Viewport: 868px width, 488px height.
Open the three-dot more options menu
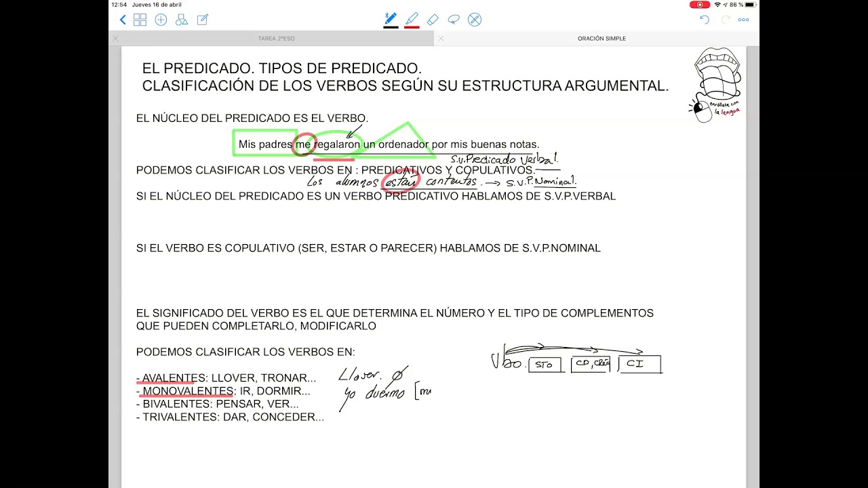[744, 20]
